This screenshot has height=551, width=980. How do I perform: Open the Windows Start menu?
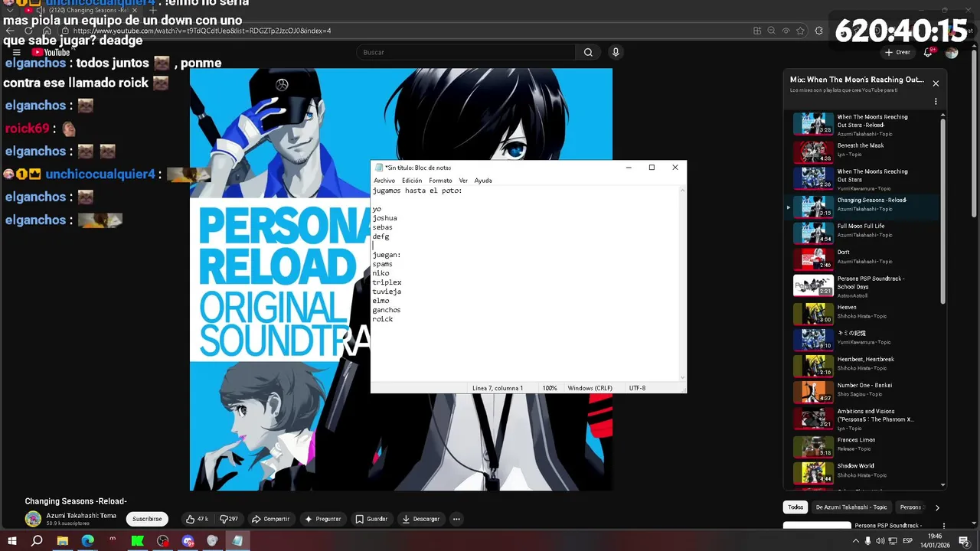point(12,540)
